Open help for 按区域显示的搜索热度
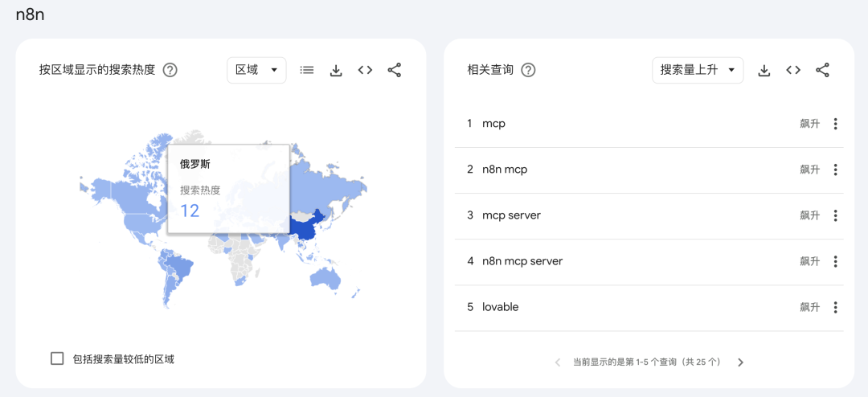Screen dimensions: 868x397 coord(170,71)
